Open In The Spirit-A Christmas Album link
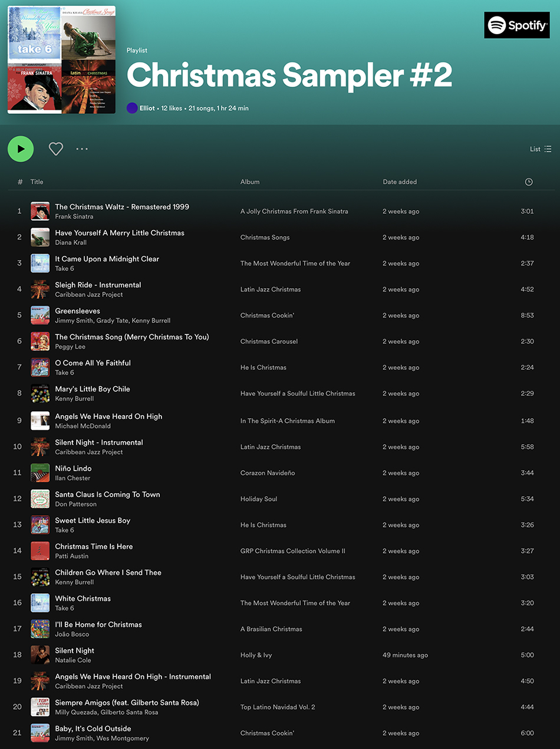This screenshot has height=749, width=560. [288, 421]
